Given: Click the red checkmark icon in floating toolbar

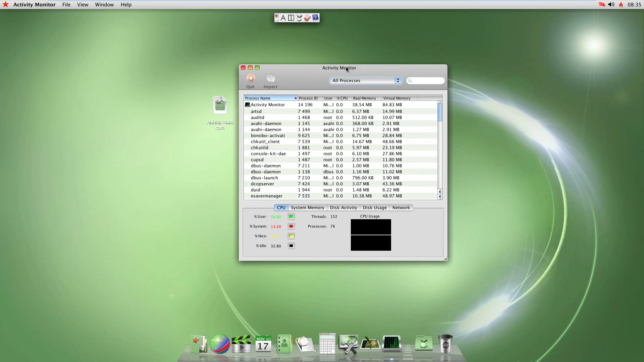Looking at the screenshot, I should 307,18.
